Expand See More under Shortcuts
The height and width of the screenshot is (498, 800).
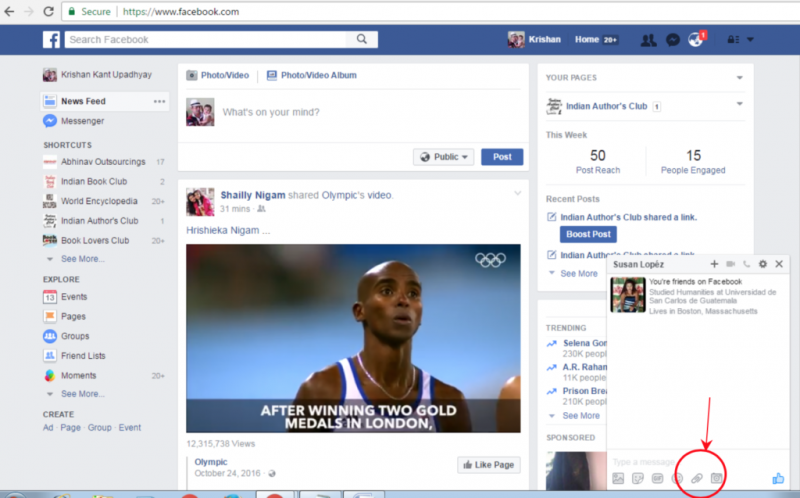coord(82,259)
